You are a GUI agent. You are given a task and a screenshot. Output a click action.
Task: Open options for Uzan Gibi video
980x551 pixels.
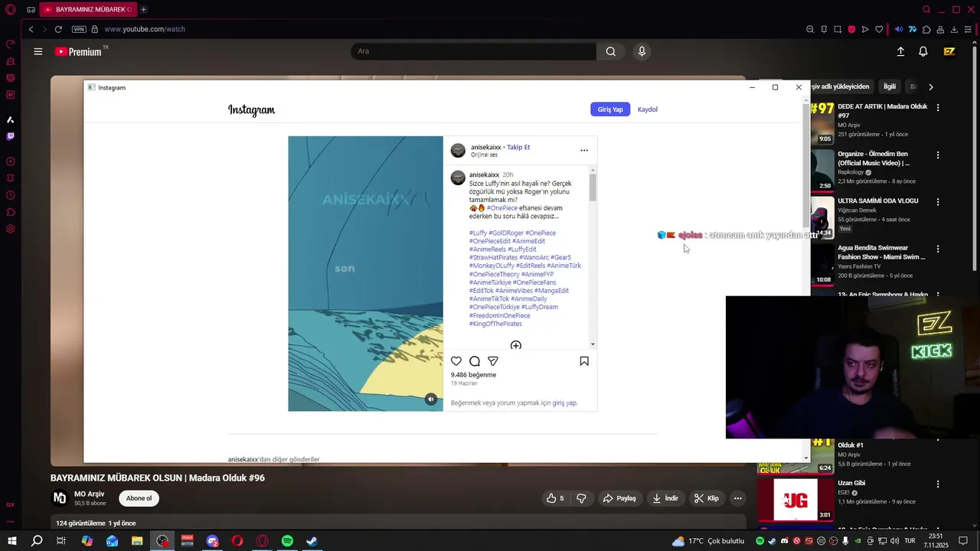coord(938,484)
